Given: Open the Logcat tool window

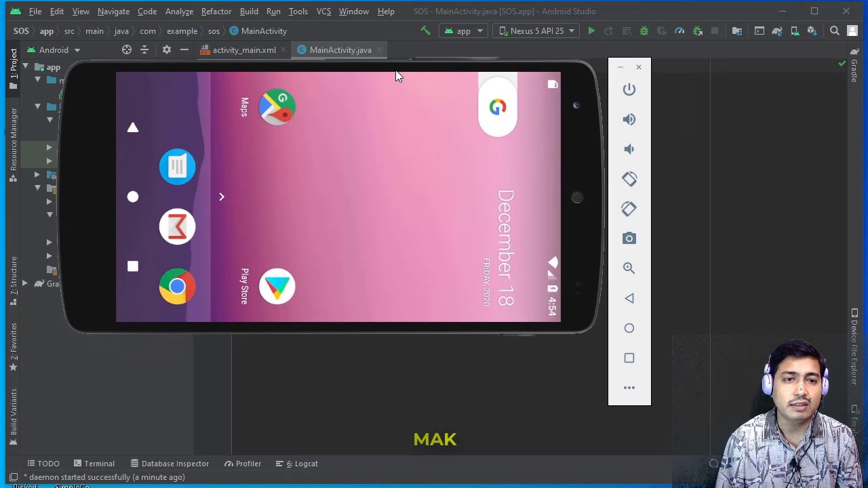Looking at the screenshot, I should pyautogui.click(x=296, y=464).
